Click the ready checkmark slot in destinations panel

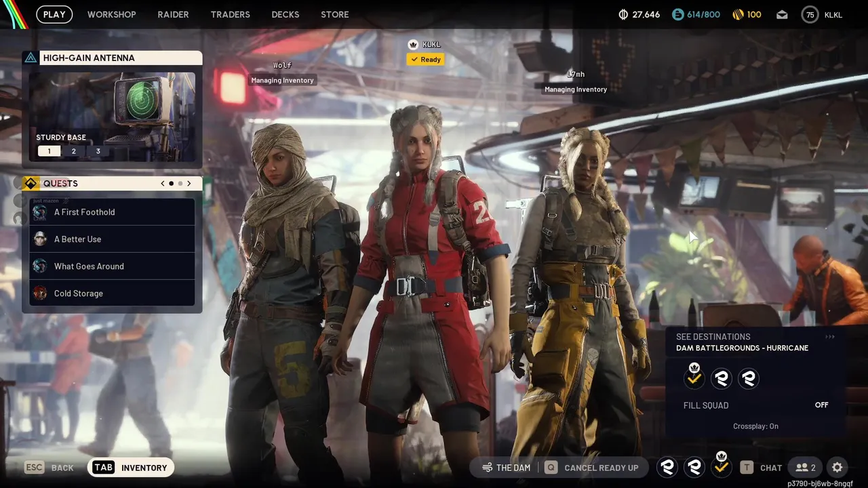click(x=694, y=378)
